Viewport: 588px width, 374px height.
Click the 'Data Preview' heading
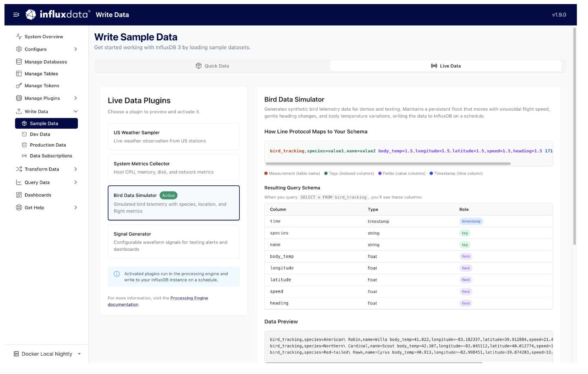[281, 322]
